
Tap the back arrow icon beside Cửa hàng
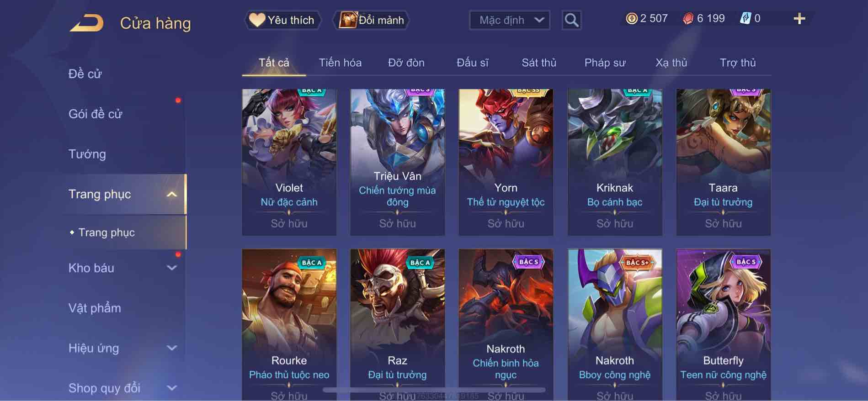tap(87, 23)
